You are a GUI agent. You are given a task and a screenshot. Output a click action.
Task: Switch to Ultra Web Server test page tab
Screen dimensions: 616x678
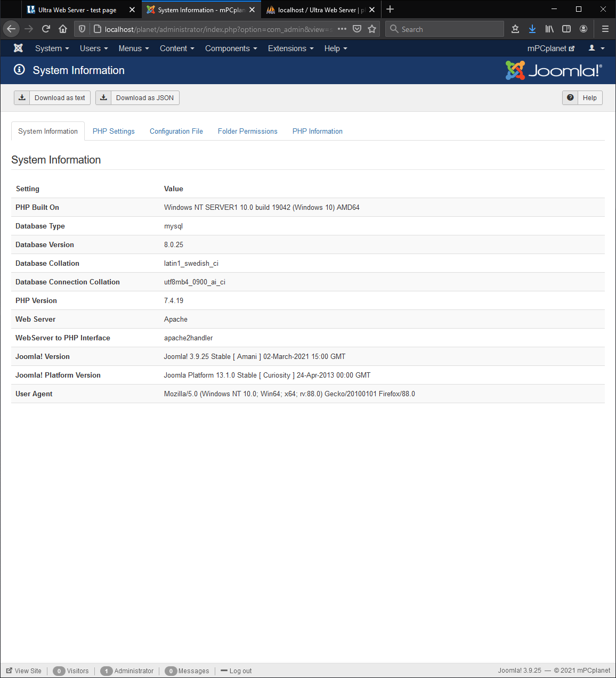point(77,10)
